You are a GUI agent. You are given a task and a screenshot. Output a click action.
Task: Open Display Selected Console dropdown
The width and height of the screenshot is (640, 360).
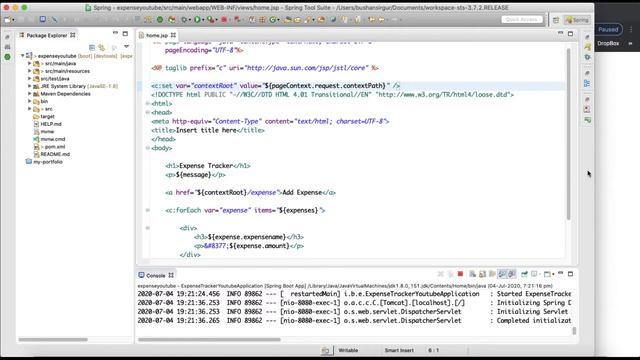(x=540, y=274)
